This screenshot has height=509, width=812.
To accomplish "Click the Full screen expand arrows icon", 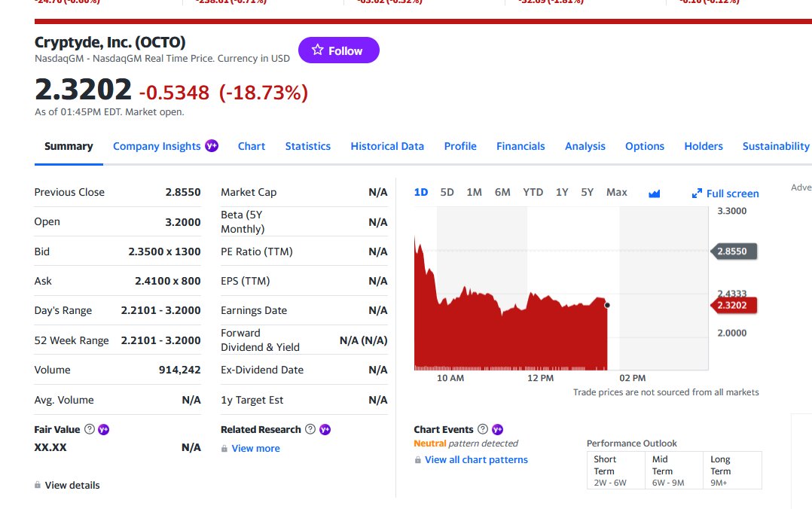I will (x=697, y=194).
